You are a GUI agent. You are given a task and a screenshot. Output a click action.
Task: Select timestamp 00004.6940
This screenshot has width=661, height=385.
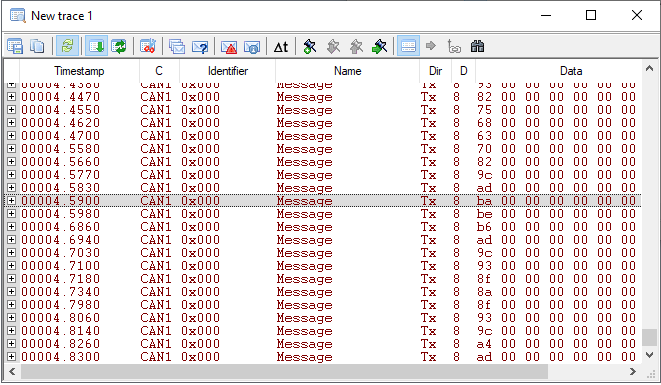tap(61, 240)
